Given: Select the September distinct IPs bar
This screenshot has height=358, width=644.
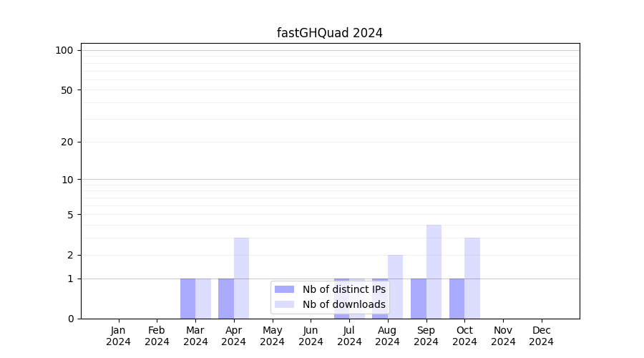Looking at the screenshot, I should (419, 299).
